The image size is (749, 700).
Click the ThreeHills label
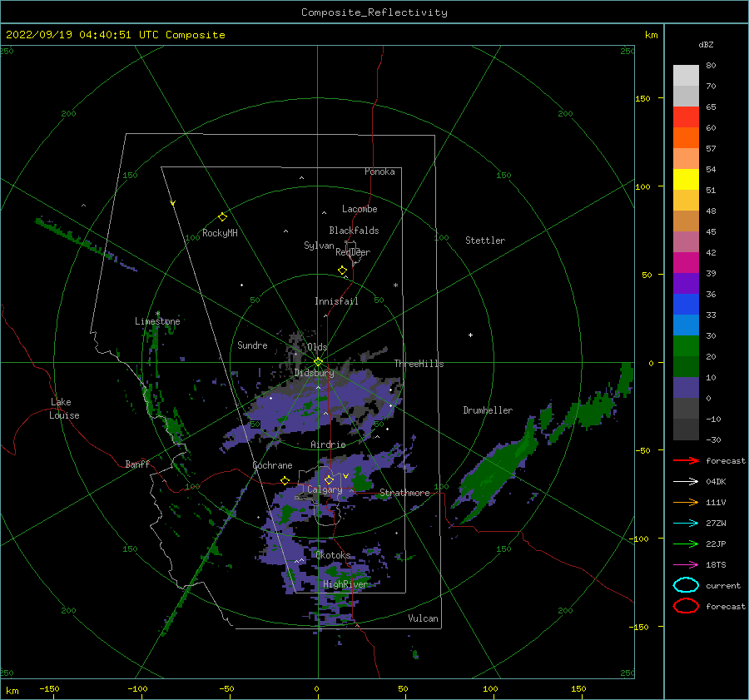tap(419, 364)
